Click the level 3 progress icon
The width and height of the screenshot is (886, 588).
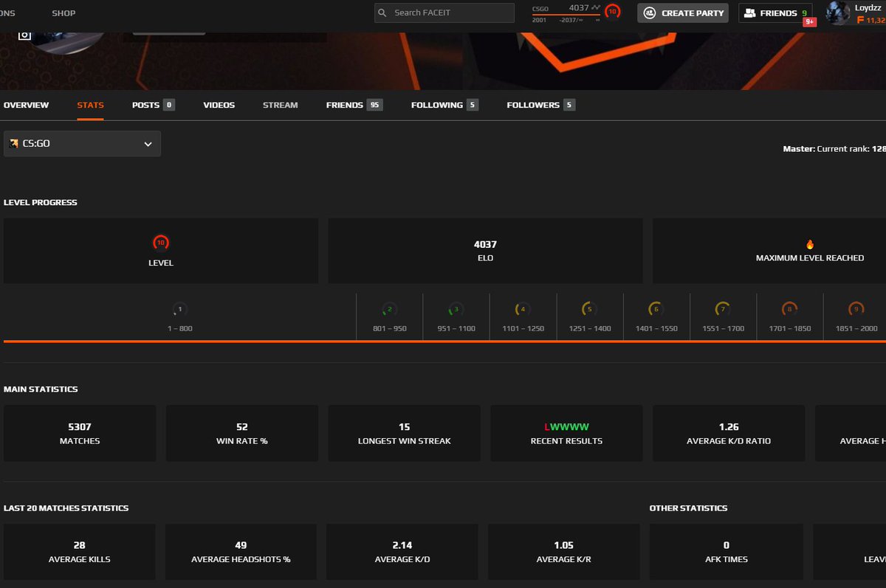456,309
